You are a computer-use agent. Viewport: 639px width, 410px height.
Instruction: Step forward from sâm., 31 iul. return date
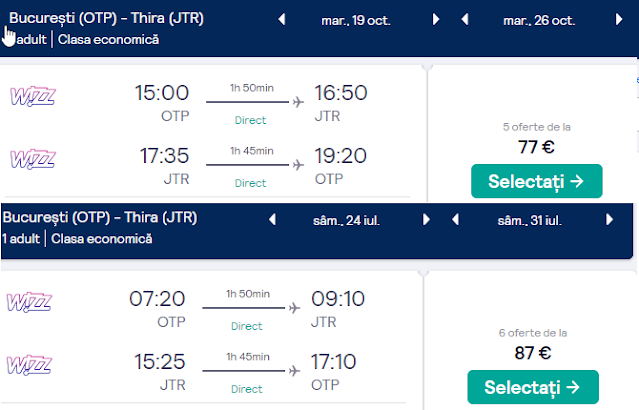point(609,220)
